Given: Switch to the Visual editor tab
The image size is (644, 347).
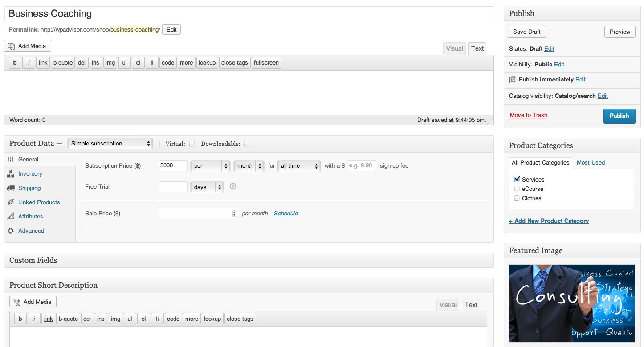Looking at the screenshot, I should click(454, 48).
